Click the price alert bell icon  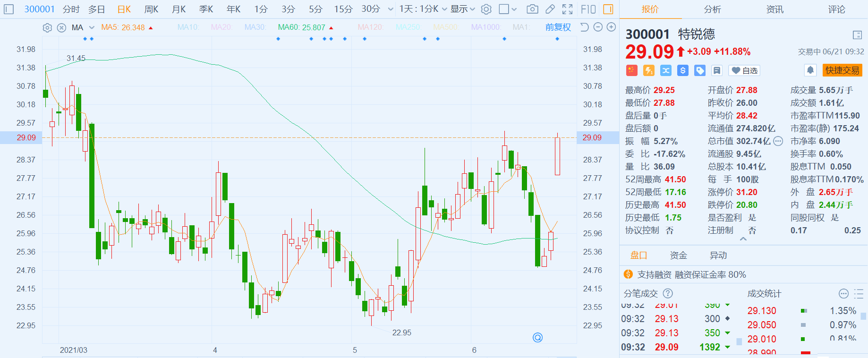(810, 70)
